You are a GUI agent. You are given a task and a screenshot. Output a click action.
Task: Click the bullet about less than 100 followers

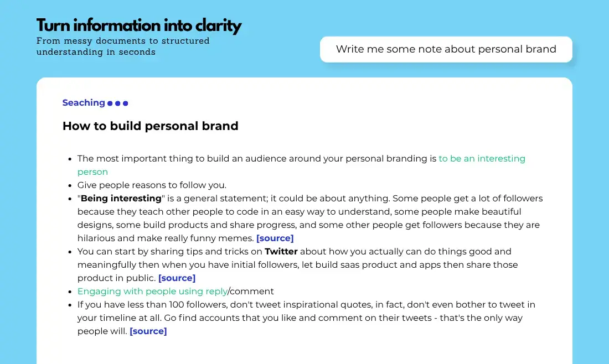click(306, 318)
